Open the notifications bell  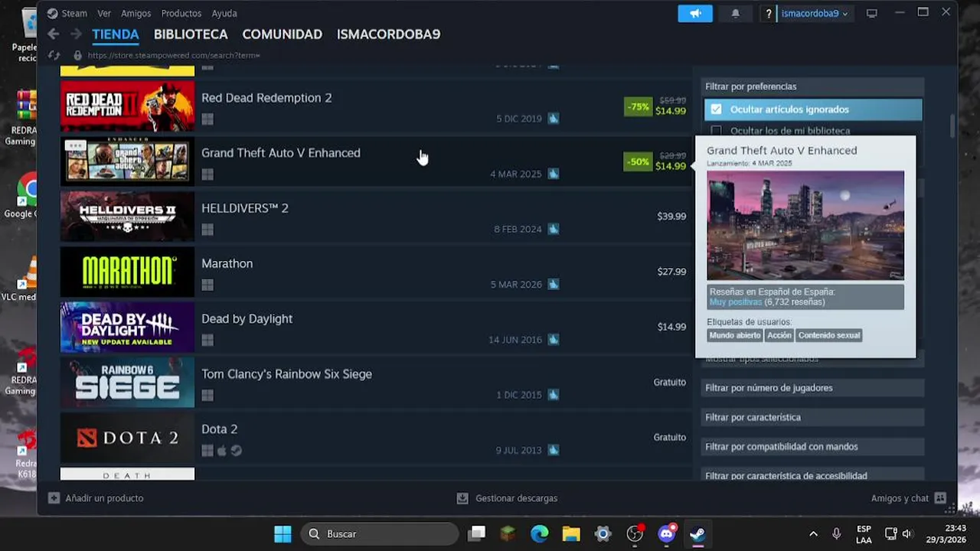[735, 14]
